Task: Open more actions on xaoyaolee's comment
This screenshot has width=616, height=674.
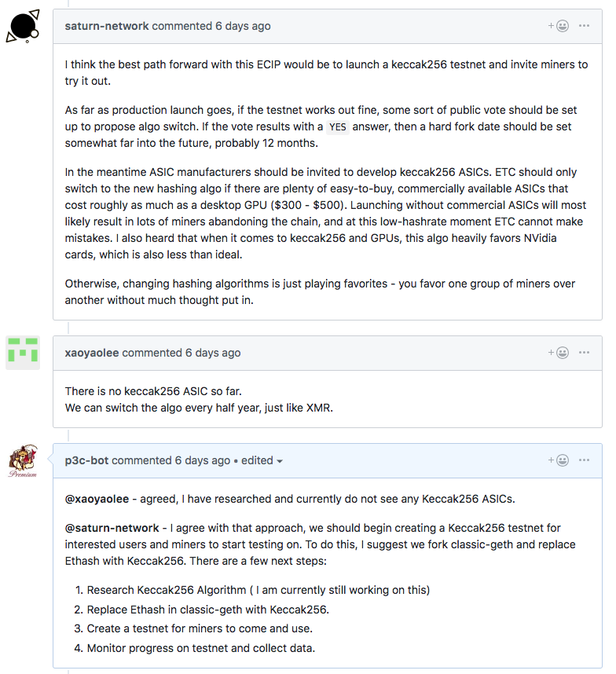Action: (584, 353)
